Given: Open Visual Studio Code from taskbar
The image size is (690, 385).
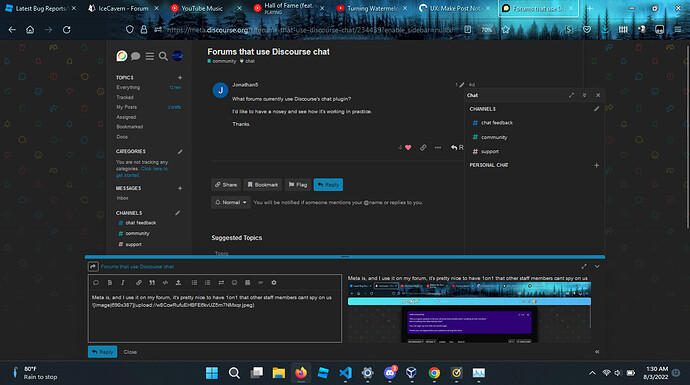Looking at the screenshot, I should (x=345, y=373).
